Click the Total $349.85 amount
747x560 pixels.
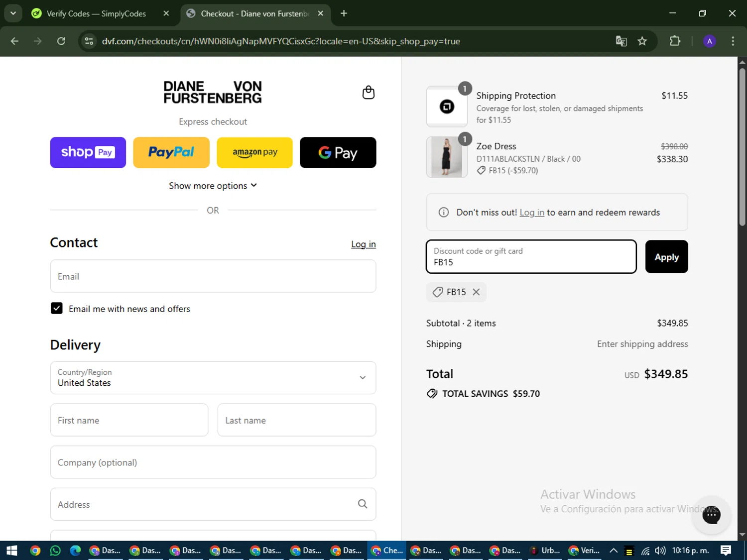(x=666, y=374)
